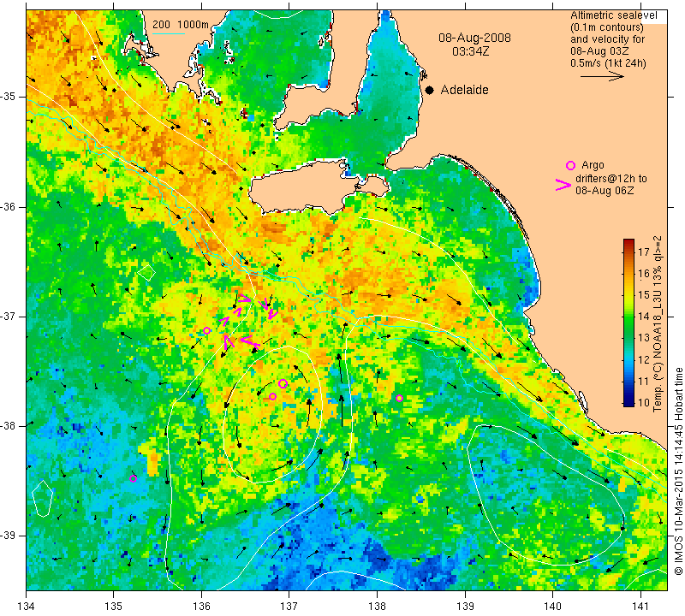Click longitude axis label 140
This screenshot has width=685, height=616.
click(x=552, y=607)
